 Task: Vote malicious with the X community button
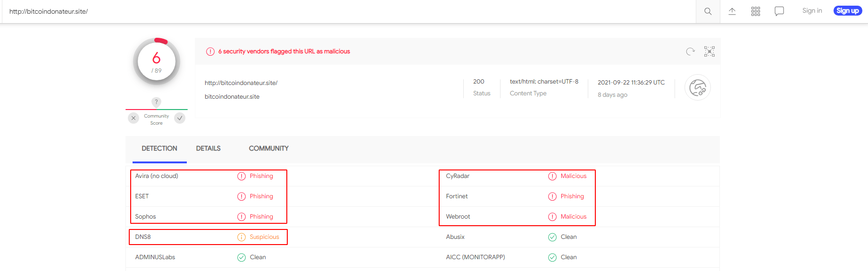click(x=134, y=118)
